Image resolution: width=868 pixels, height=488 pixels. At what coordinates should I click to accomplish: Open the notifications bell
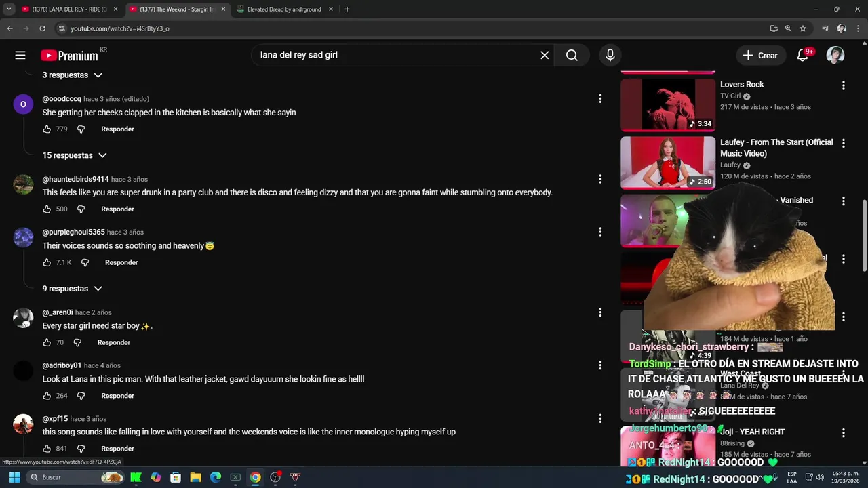[803, 56]
